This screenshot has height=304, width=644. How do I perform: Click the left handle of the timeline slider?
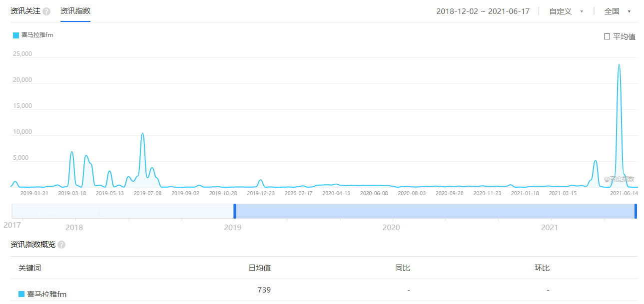[234, 211]
